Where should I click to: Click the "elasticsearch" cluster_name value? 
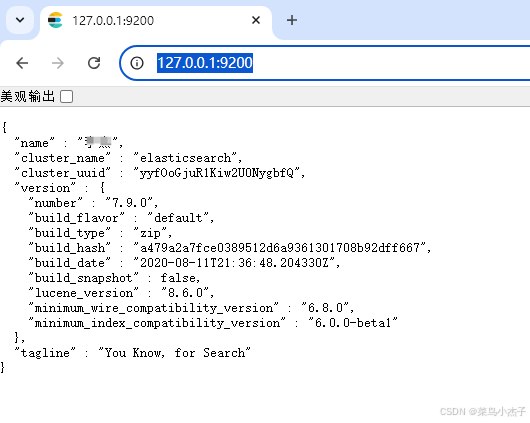coord(185,158)
